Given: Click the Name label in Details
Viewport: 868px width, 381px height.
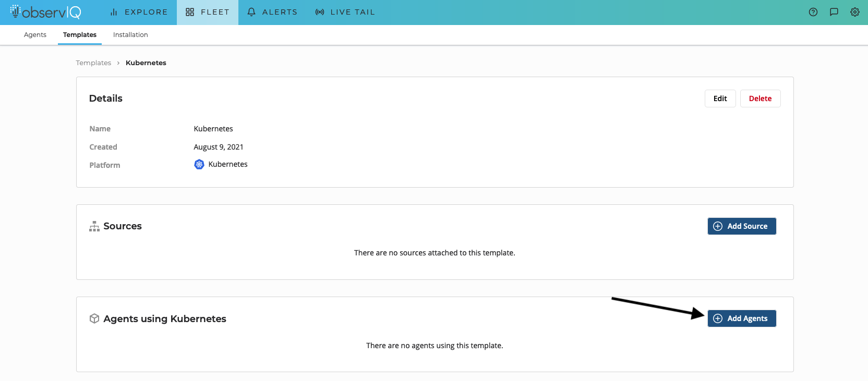Looking at the screenshot, I should [x=100, y=129].
